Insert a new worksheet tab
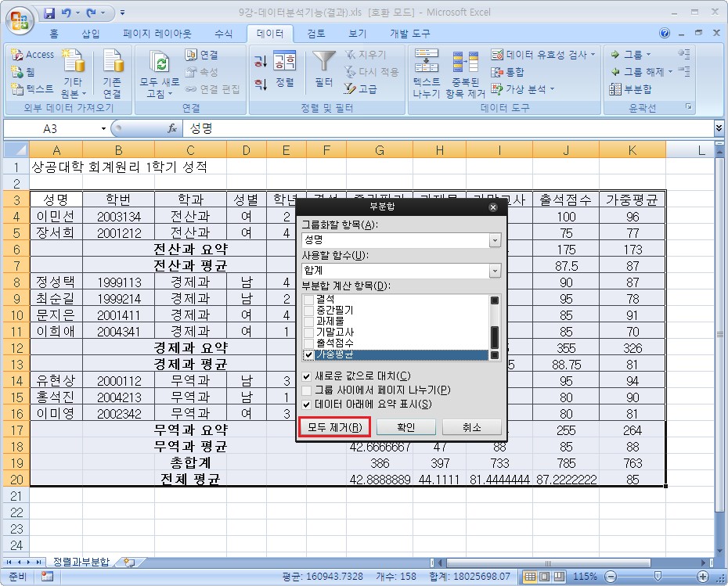 (129, 563)
